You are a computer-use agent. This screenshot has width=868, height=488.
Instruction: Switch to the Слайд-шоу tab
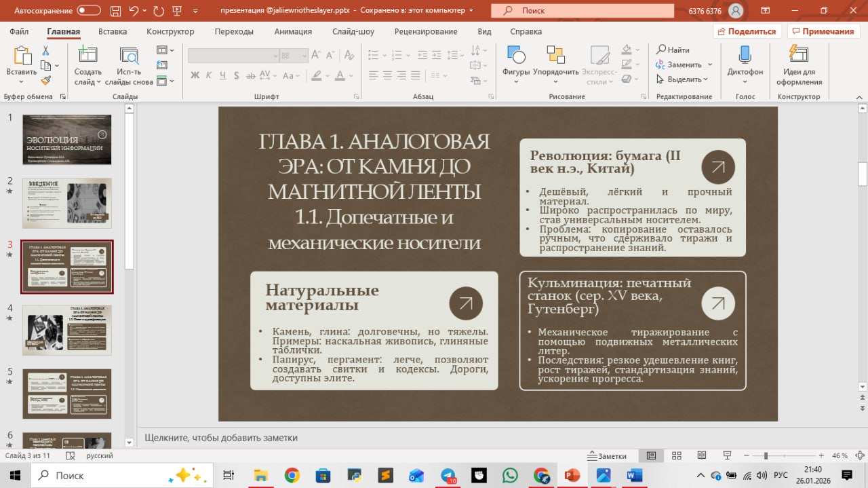click(x=353, y=32)
